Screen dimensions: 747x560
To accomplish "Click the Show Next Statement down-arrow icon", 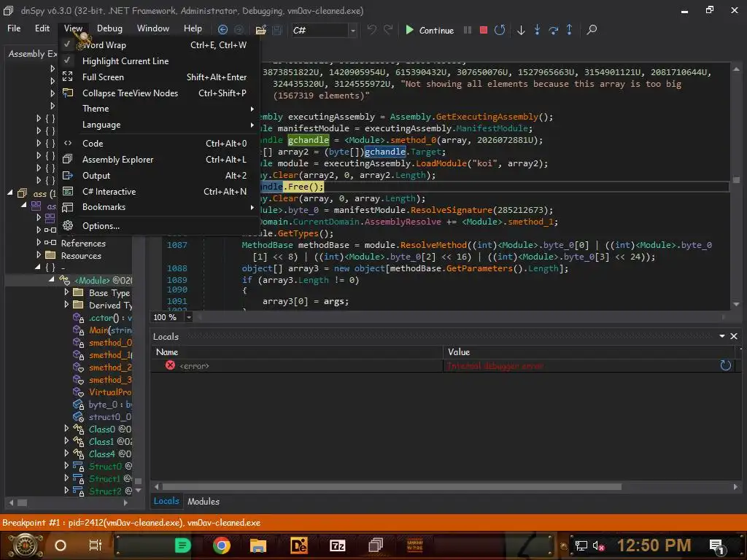I will pyautogui.click(x=521, y=30).
